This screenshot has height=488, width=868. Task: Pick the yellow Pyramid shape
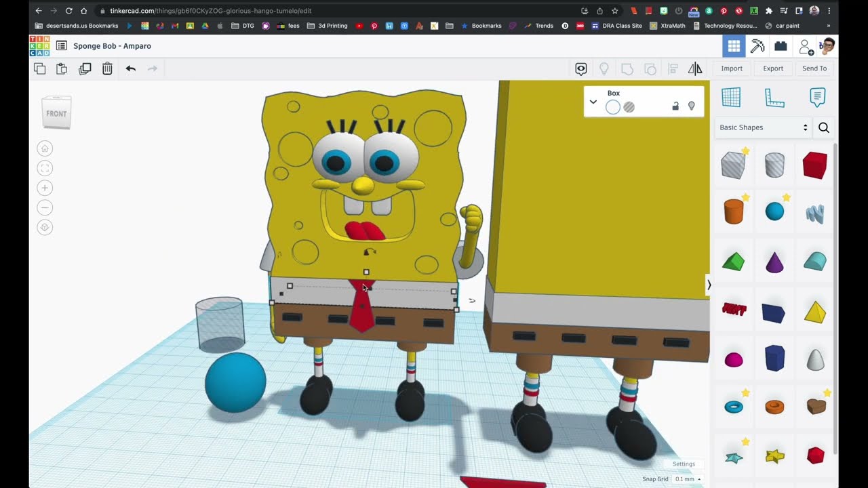[x=815, y=311]
